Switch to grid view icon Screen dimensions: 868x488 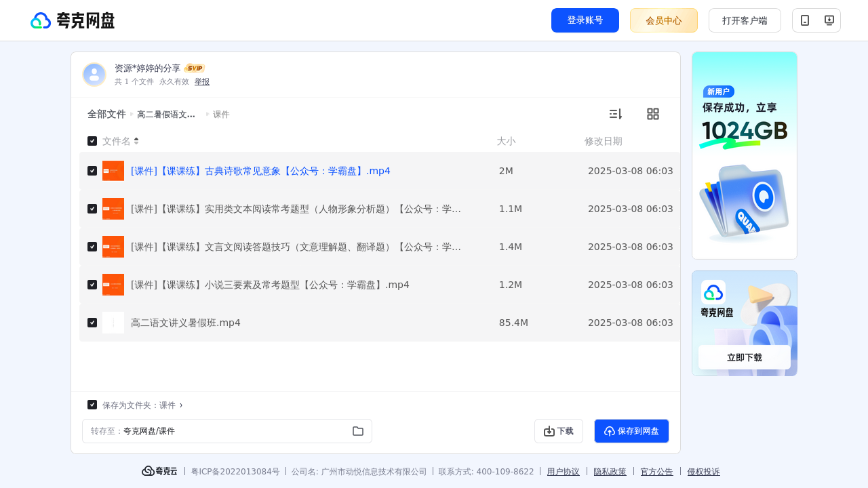(x=653, y=114)
